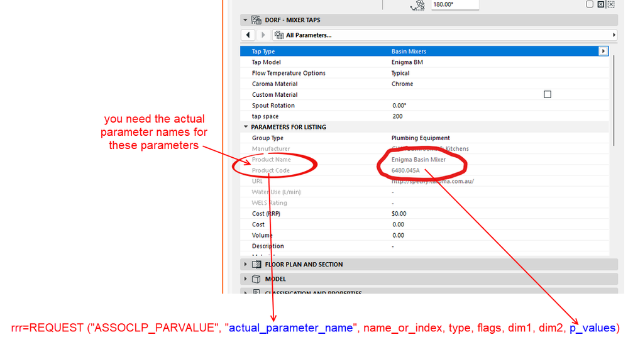Select the Enigma BM tap model value
The image size is (628, 364).
[407, 62]
